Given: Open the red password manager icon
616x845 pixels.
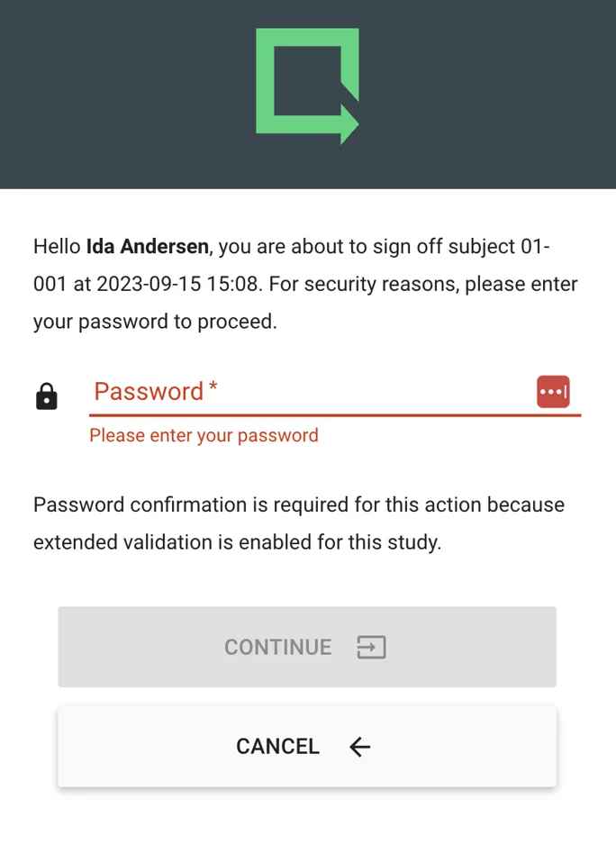Looking at the screenshot, I should click(x=553, y=392).
